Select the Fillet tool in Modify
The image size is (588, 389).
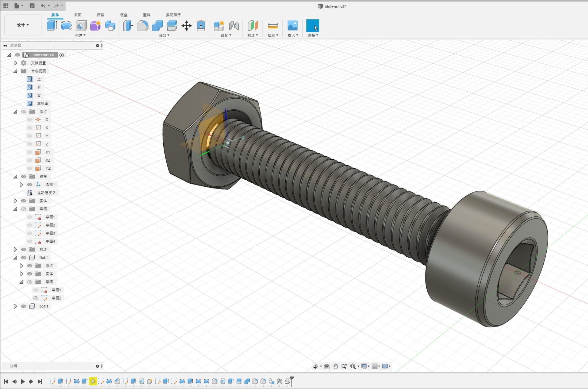click(143, 26)
